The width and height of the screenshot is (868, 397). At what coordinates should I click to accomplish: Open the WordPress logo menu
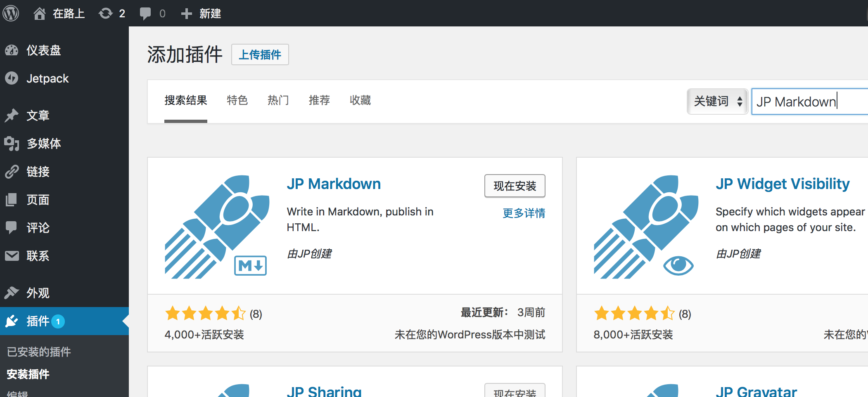coord(11,13)
